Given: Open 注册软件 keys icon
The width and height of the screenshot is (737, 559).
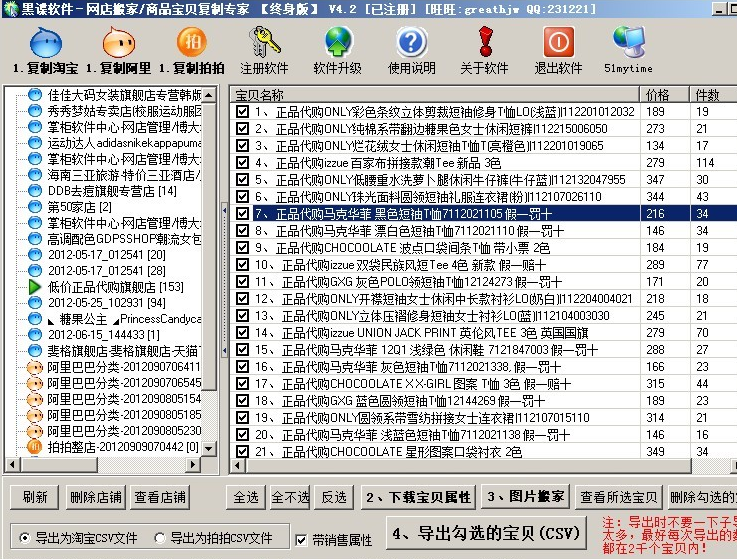Looking at the screenshot, I should point(264,42).
